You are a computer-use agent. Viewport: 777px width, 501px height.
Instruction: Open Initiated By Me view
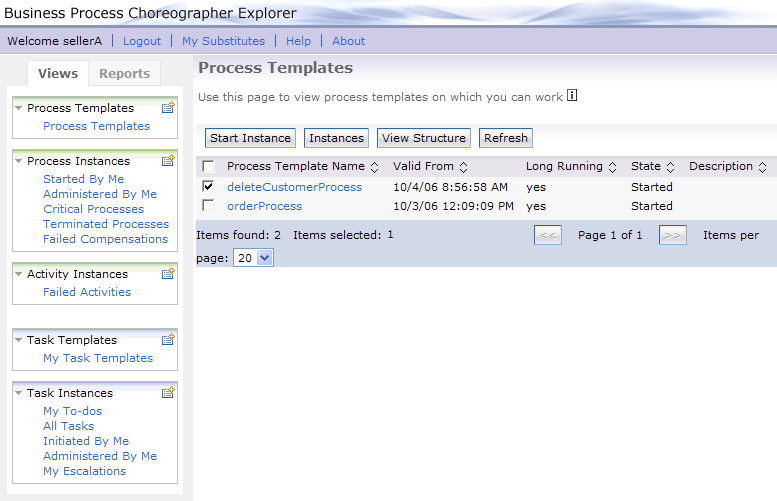[x=86, y=441]
